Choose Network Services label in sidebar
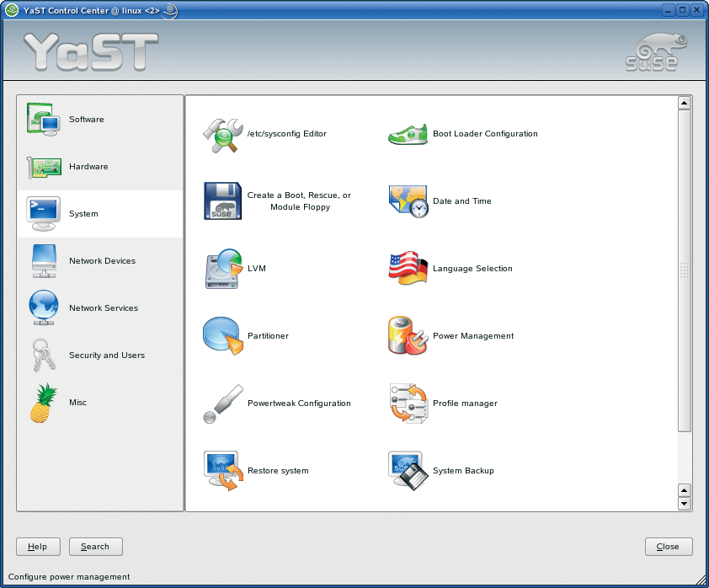The height and width of the screenshot is (588, 709). point(104,308)
